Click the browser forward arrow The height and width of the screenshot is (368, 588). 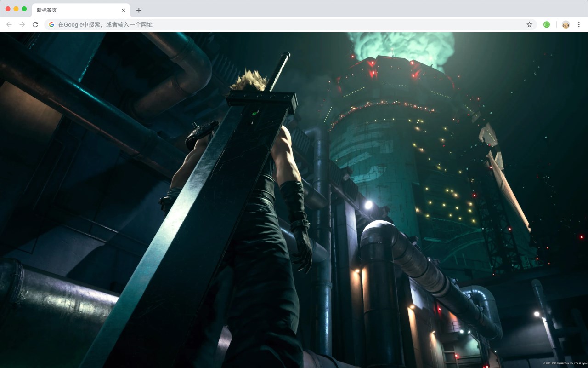pyautogui.click(x=22, y=24)
